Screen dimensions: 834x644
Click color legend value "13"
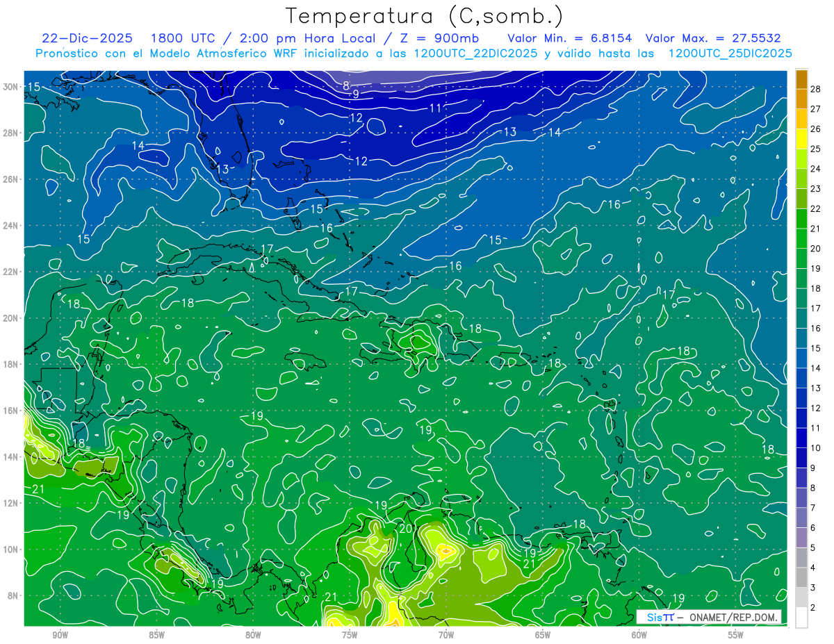816,388
